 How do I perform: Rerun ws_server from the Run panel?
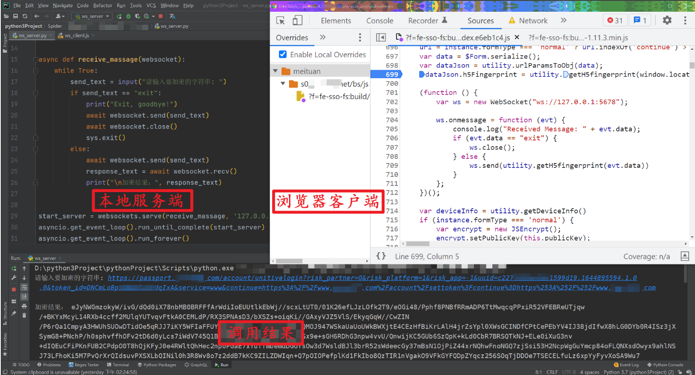(14, 268)
